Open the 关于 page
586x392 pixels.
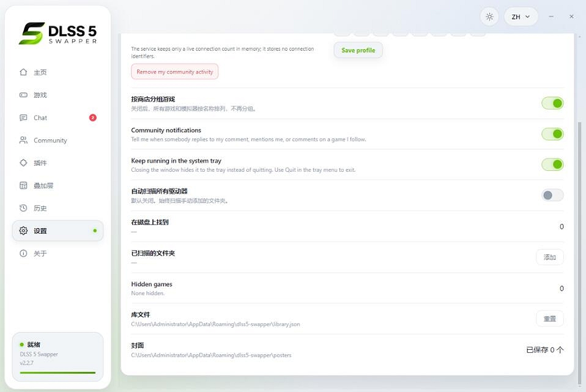coord(57,253)
